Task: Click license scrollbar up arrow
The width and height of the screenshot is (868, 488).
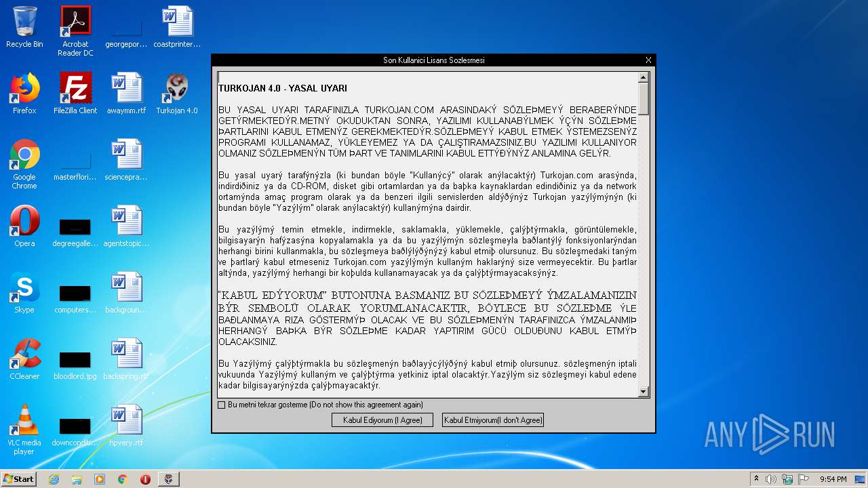Action: 644,77
